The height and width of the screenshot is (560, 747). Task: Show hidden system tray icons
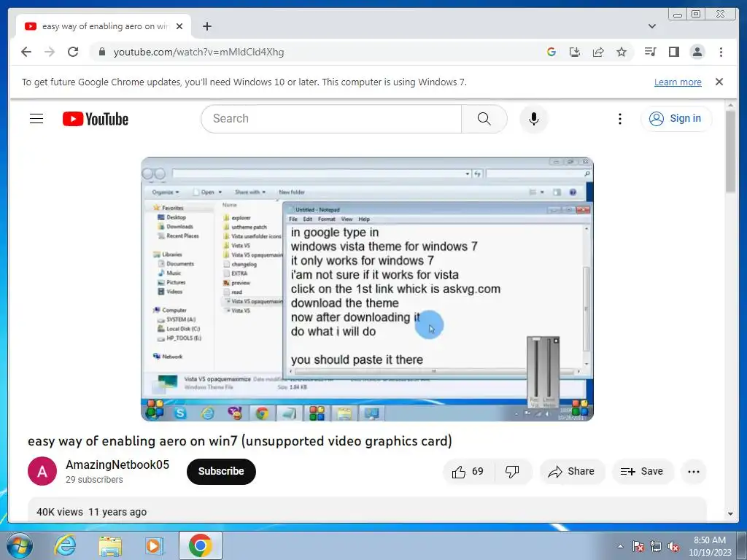coord(620,546)
